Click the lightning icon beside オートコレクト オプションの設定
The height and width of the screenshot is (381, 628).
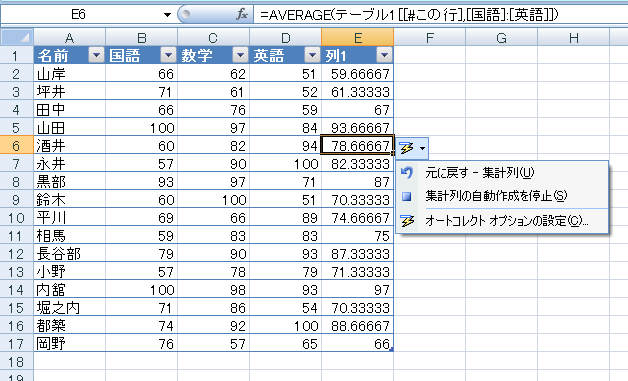tap(407, 221)
